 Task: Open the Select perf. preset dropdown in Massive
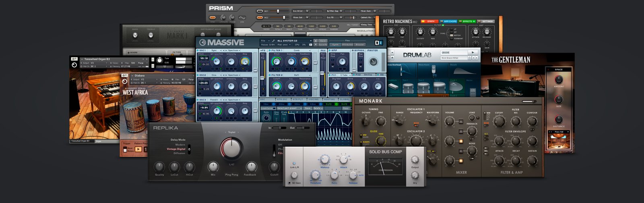click(x=290, y=108)
